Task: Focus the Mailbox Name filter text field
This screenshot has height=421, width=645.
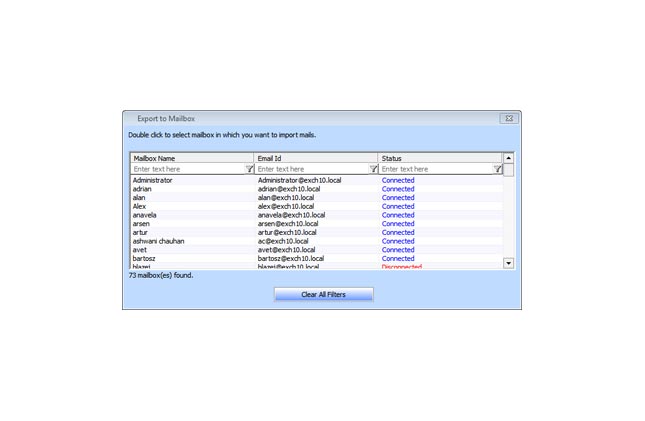Action: 188,169
